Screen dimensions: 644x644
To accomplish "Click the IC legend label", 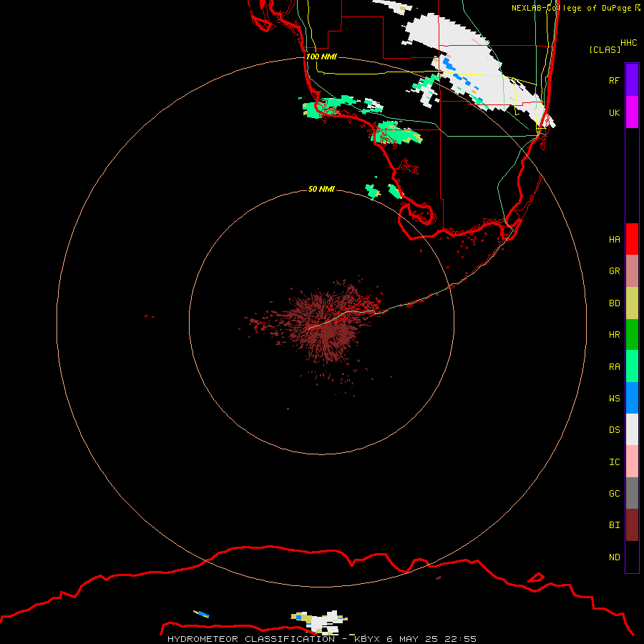I will pyautogui.click(x=614, y=462).
